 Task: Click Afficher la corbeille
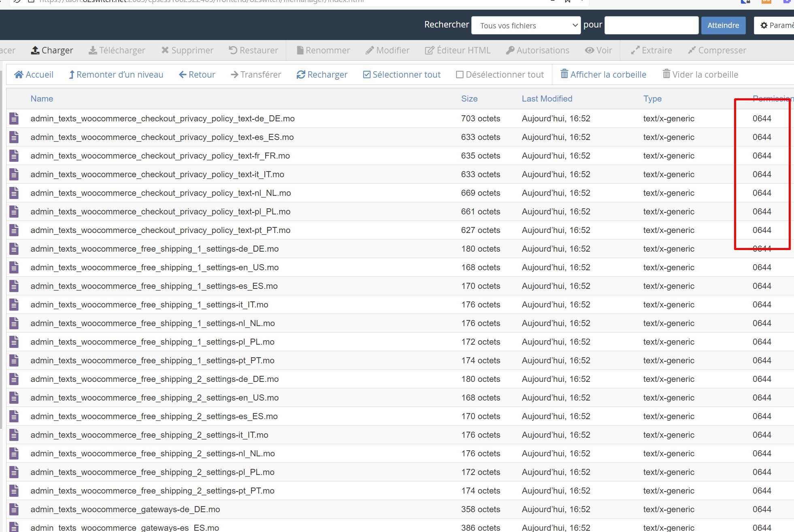click(x=603, y=74)
